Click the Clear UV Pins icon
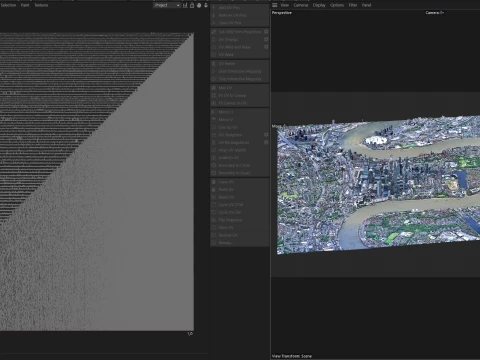Viewport: 480px width, 360px height. (214, 23)
